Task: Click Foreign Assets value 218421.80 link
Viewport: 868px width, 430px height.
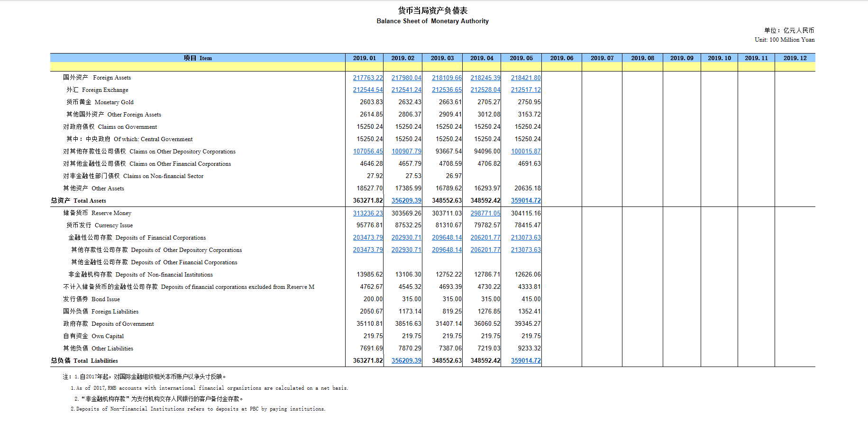Action: tap(525, 78)
